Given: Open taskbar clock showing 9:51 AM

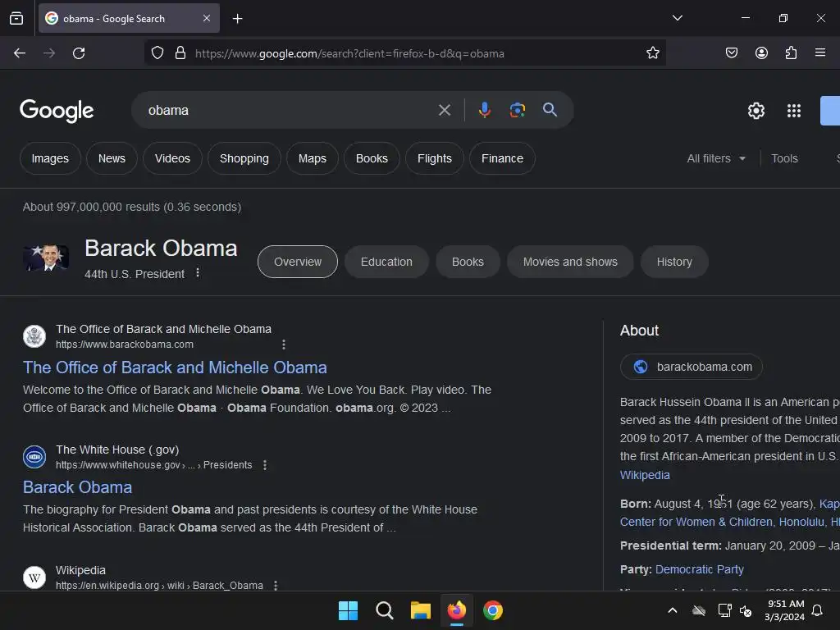Looking at the screenshot, I should [x=784, y=610].
